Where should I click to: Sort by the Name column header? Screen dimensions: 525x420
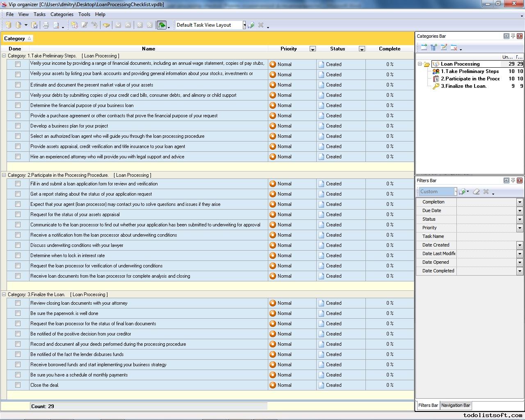coord(148,48)
